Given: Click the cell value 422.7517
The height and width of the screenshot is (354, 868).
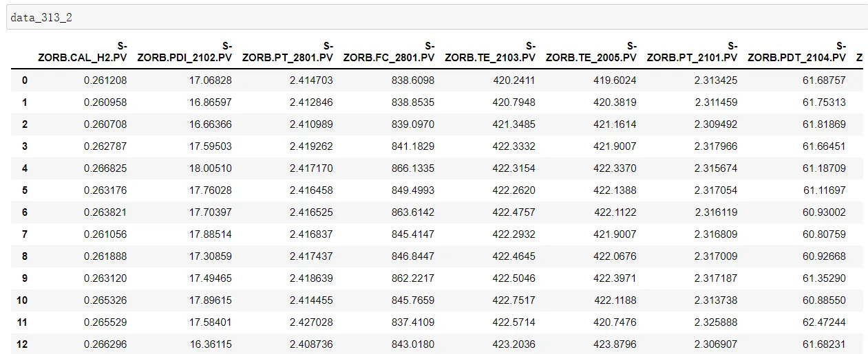Looking at the screenshot, I should point(514,300).
